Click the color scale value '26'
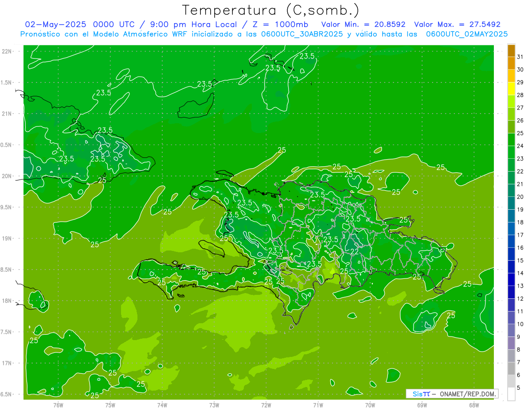 coord(520,120)
